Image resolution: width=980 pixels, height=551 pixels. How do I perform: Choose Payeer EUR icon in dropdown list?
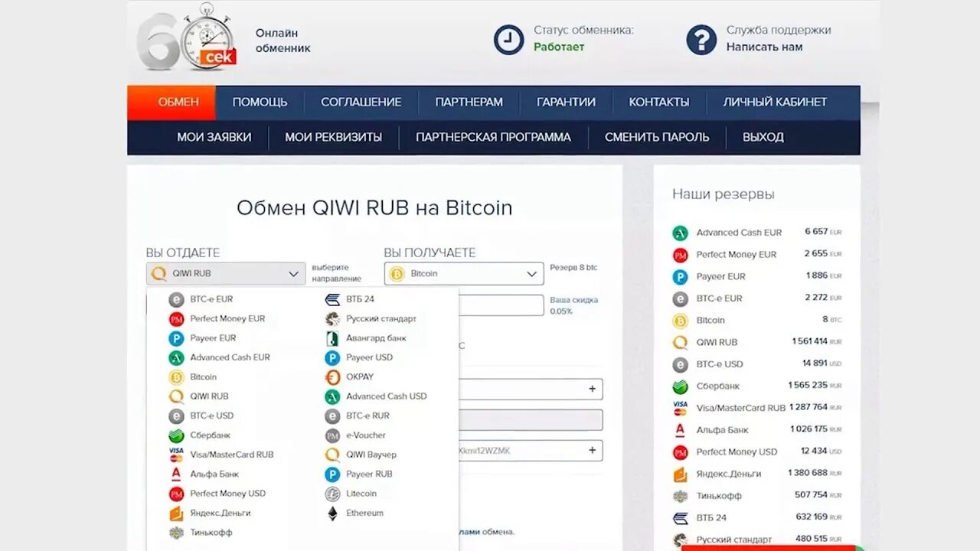tap(176, 338)
